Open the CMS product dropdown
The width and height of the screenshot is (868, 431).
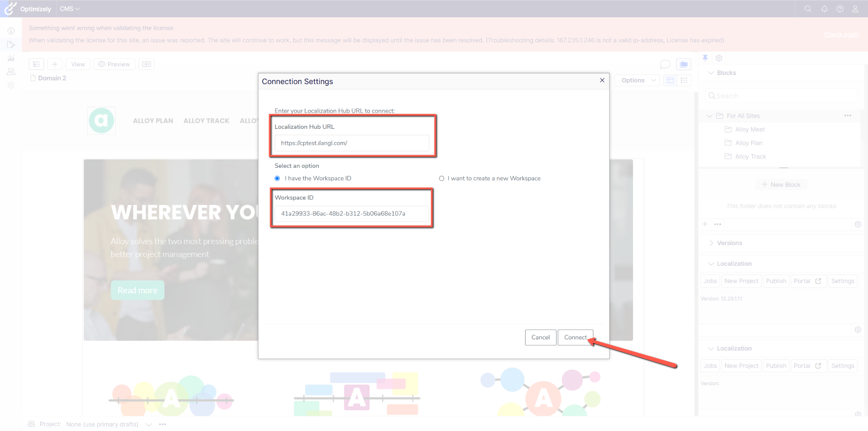point(70,9)
